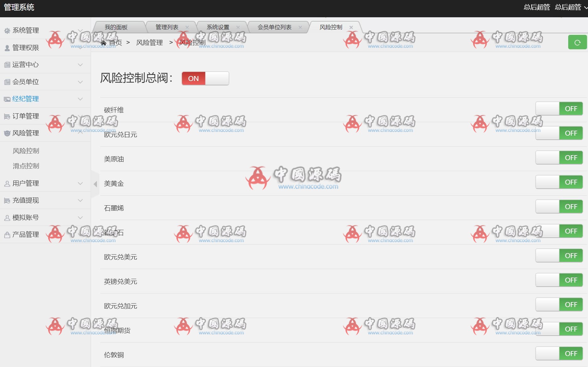Expand the 用户管理 menu chevron
This screenshot has height=367, width=588.
pos(80,183)
